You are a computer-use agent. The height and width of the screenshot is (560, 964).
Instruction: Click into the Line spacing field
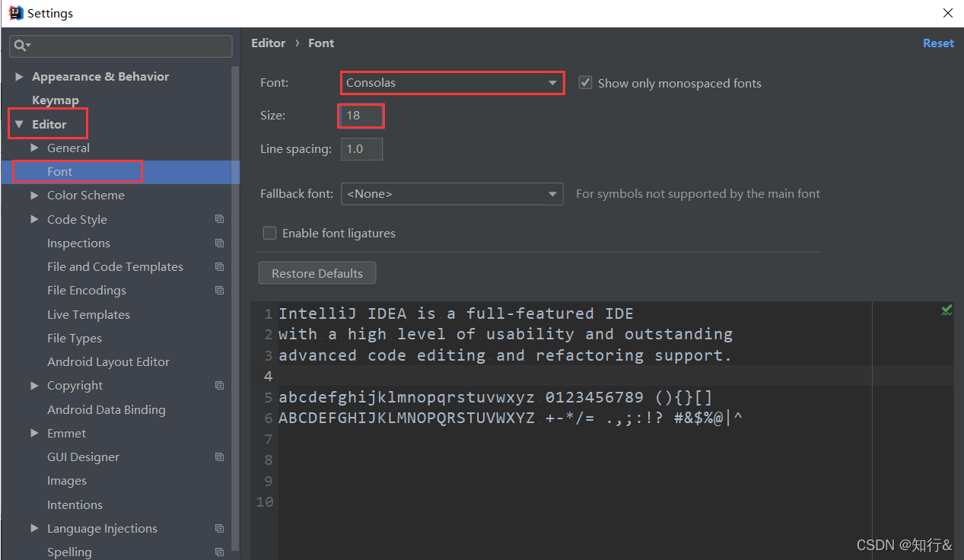pos(361,149)
